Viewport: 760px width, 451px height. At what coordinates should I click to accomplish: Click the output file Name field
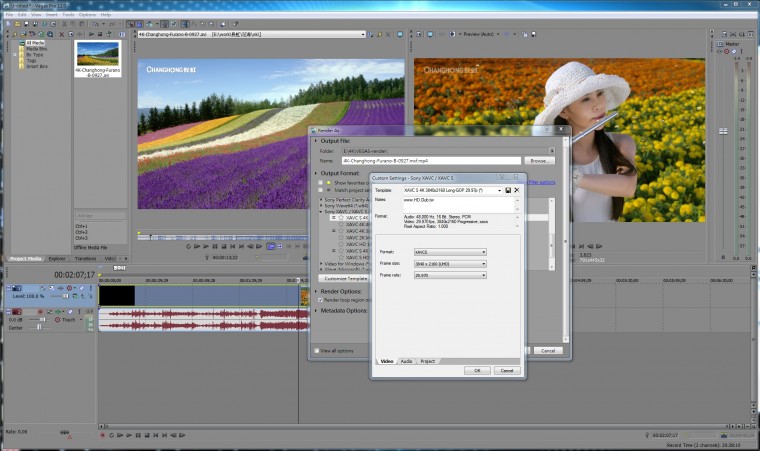coord(431,160)
